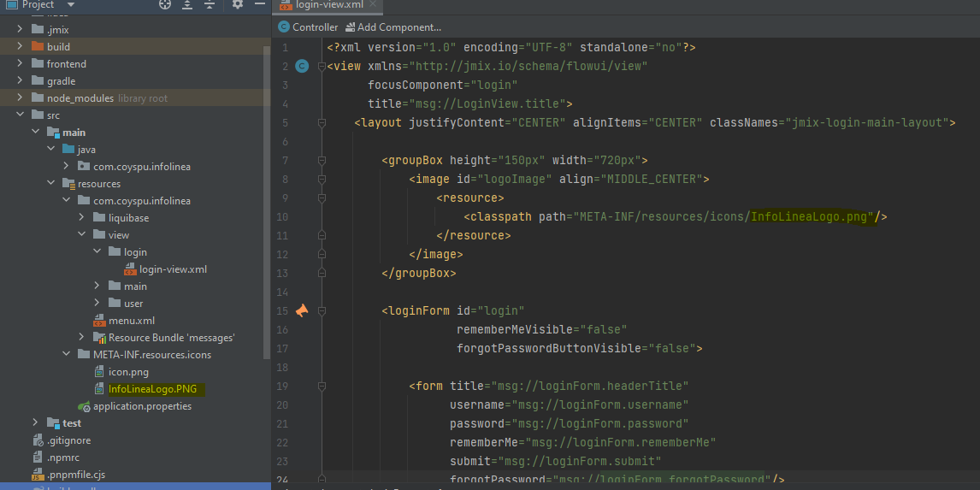Viewport: 980px width, 490px height.
Task: Collapse the login folder
Action: 97,252
